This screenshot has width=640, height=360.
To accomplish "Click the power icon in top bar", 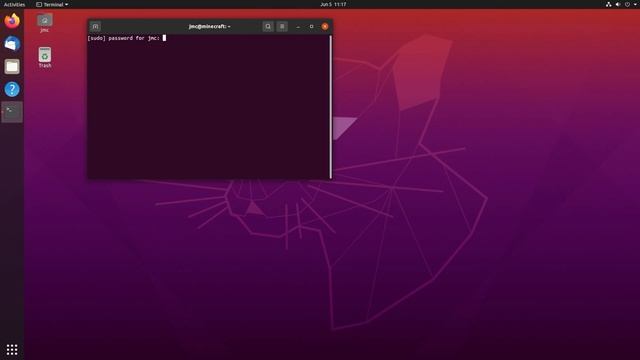I will (627, 4).
